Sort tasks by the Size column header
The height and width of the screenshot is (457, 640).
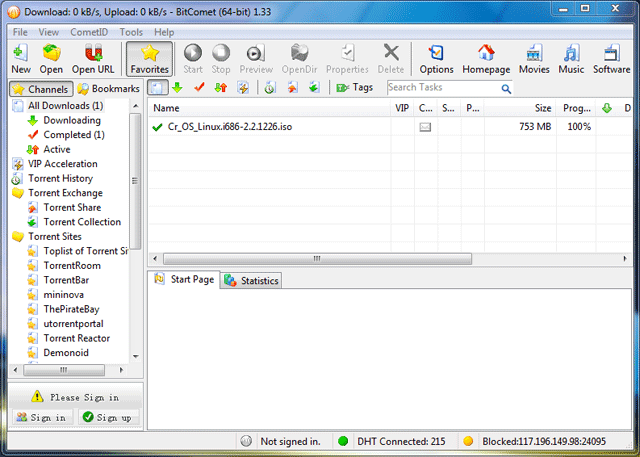520,108
